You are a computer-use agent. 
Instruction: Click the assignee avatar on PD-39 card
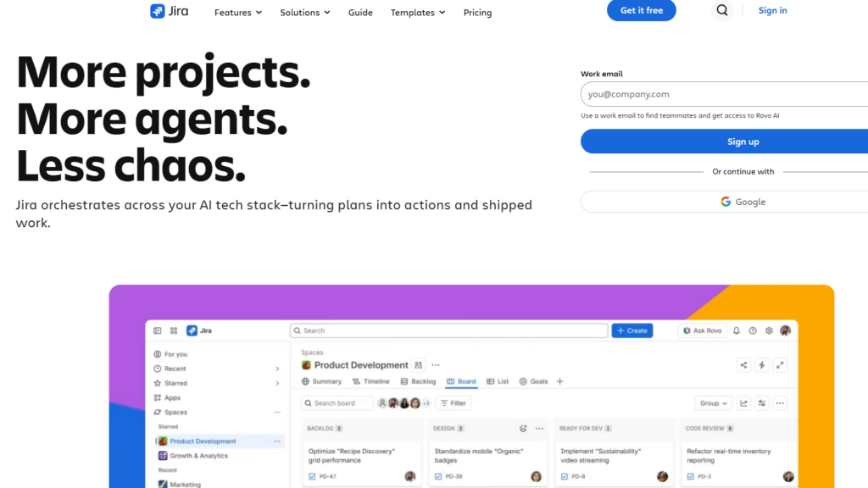coord(536,476)
